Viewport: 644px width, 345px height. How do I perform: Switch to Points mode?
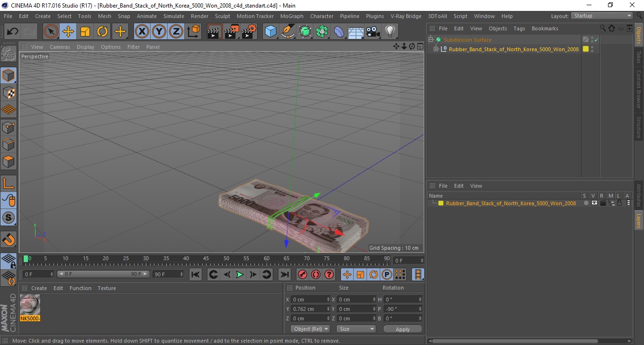click(9, 127)
